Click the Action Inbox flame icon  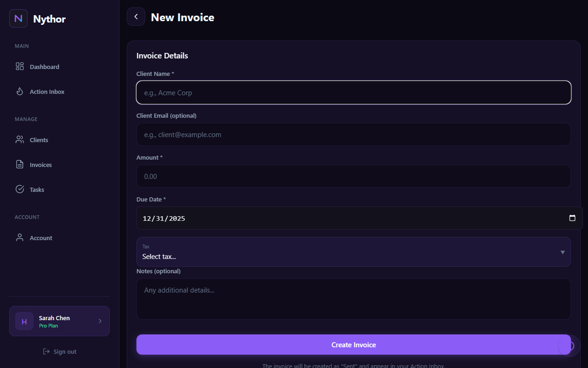[20, 92]
